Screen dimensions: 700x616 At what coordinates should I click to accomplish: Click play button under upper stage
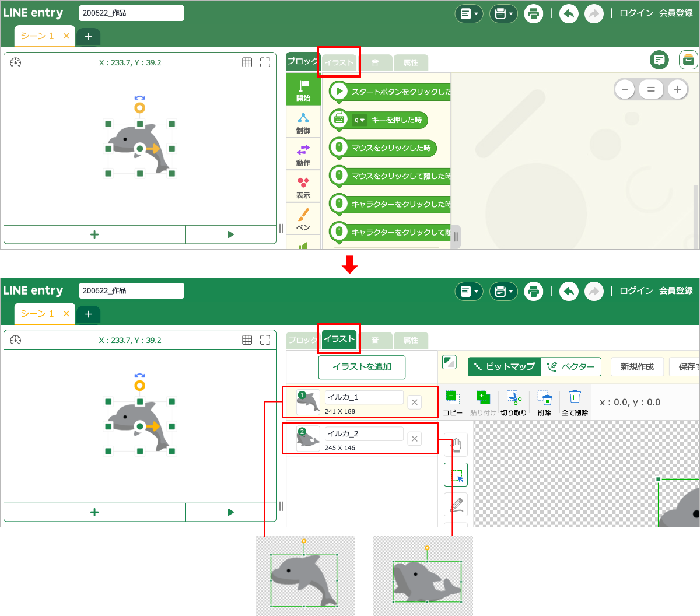coord(230,235)
